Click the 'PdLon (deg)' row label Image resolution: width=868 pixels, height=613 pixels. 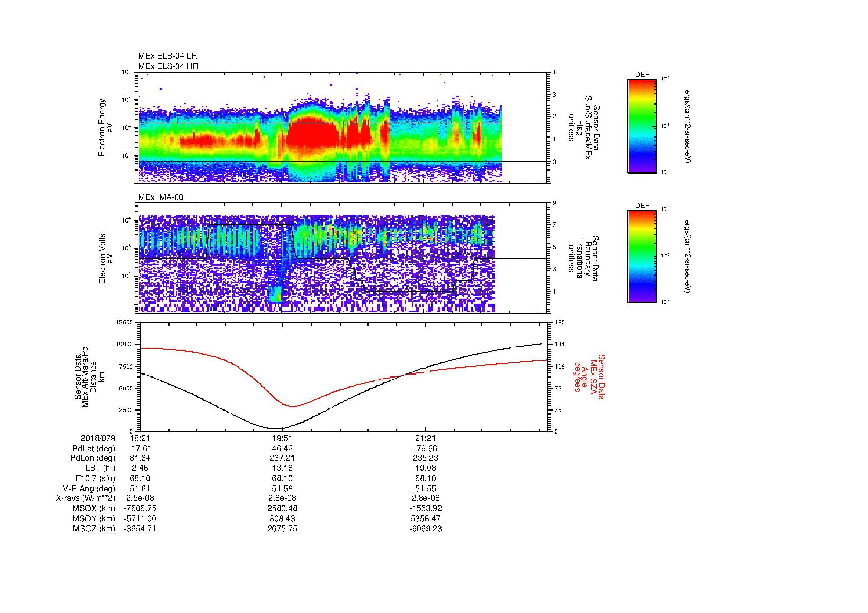tap(93, 458)
